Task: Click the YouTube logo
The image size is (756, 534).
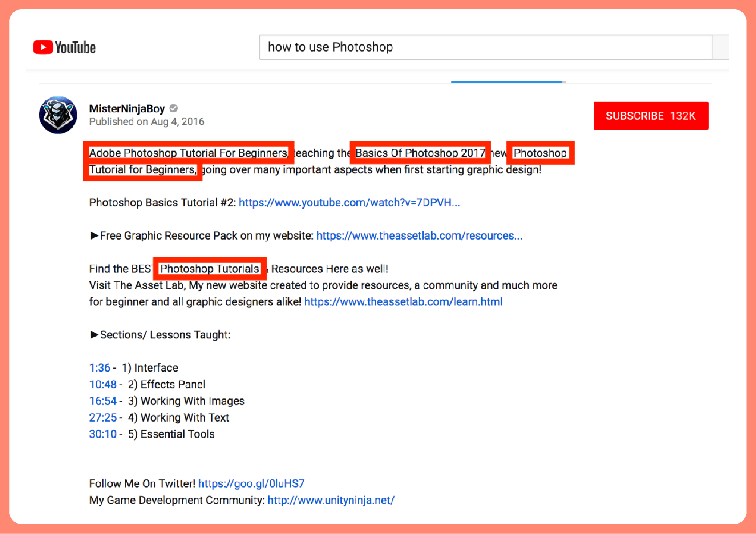Action: pos(65,47)
